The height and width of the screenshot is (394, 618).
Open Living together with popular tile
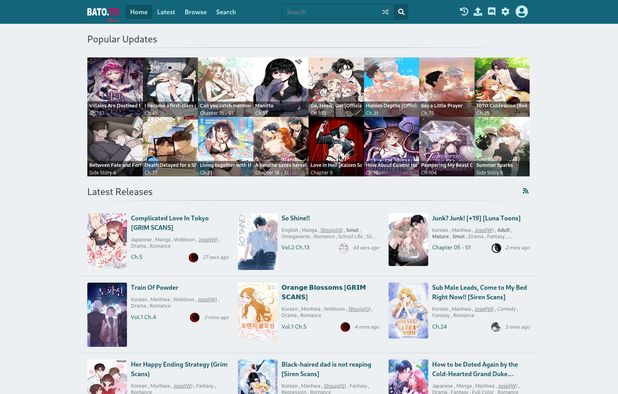(x=225, y=147)
